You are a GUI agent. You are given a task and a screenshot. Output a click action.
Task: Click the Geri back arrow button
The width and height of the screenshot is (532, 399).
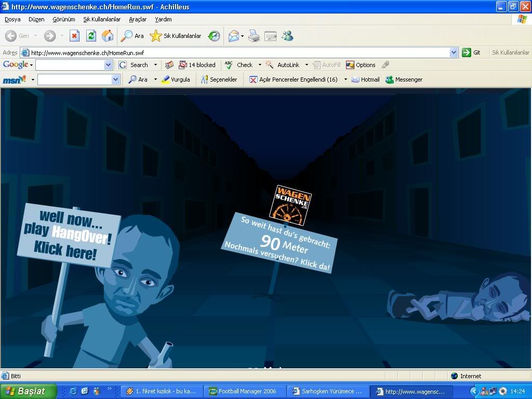point(17,36)
